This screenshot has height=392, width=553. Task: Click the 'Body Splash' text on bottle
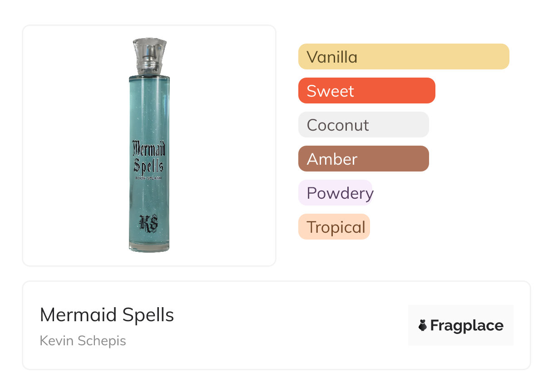[x=149, y=179]
